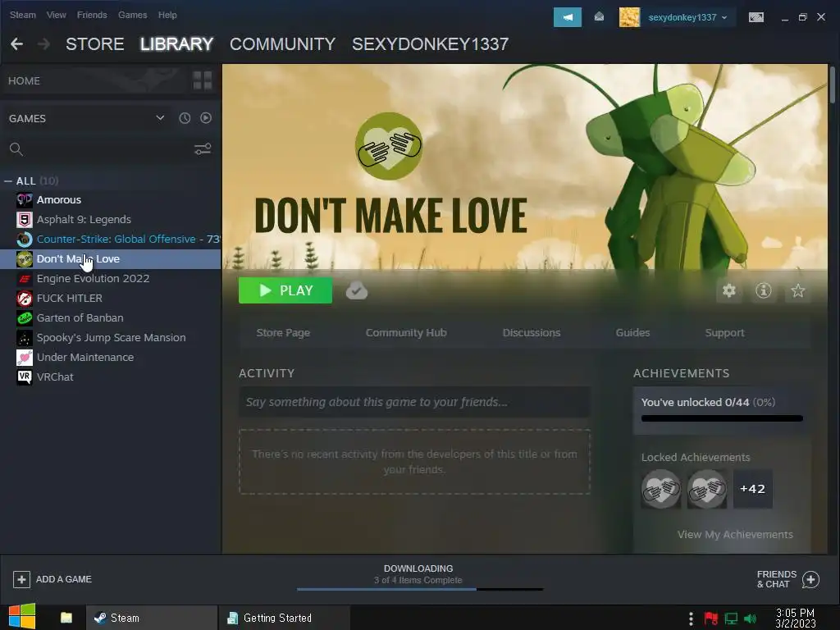Open the announcements megaphone icon
The width and height of the screenshot is (840, 630).
(568, 17)
